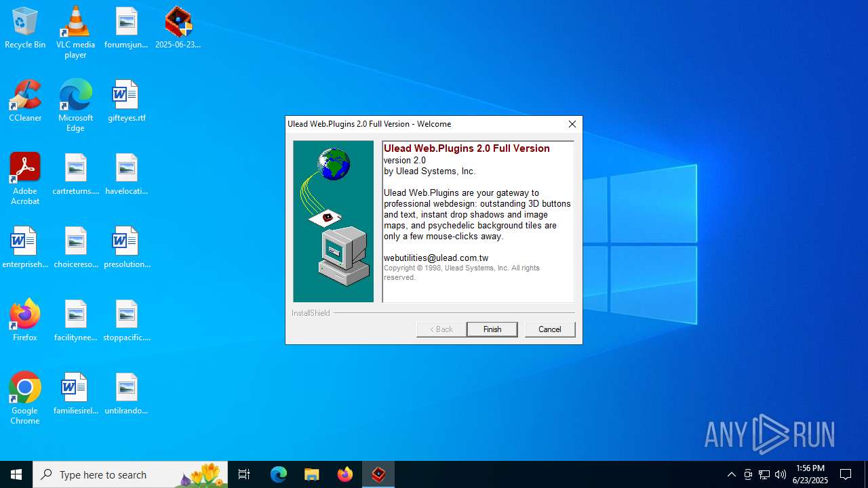Select the facilitynee... image file icon
The image size is (868, 488).
pos(75,321)
